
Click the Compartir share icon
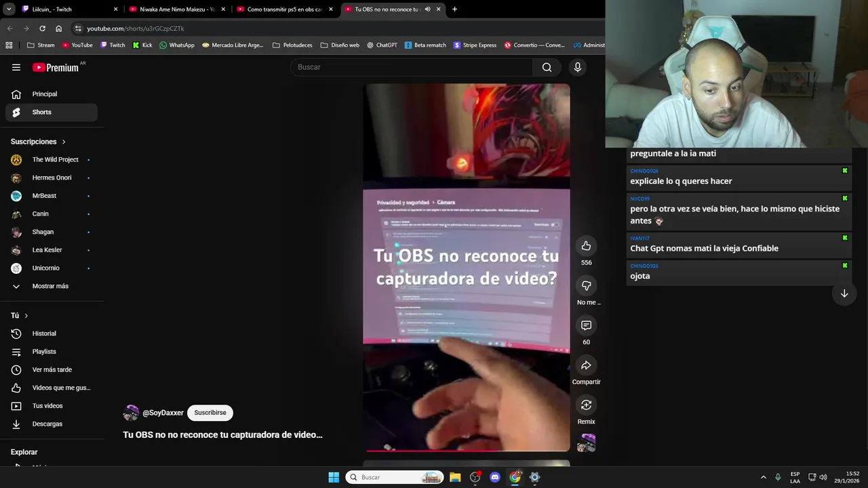pos(586,365)
